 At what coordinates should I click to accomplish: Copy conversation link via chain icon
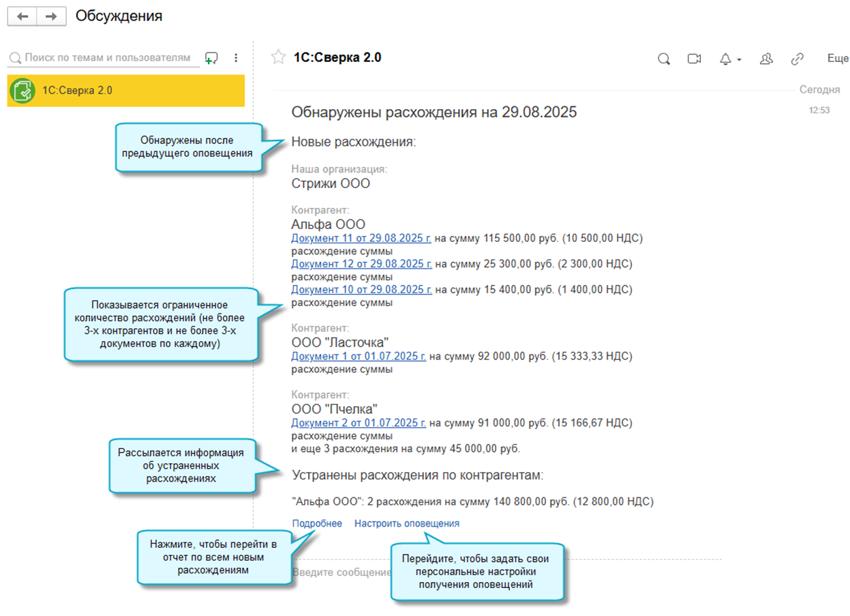point(797,59)
